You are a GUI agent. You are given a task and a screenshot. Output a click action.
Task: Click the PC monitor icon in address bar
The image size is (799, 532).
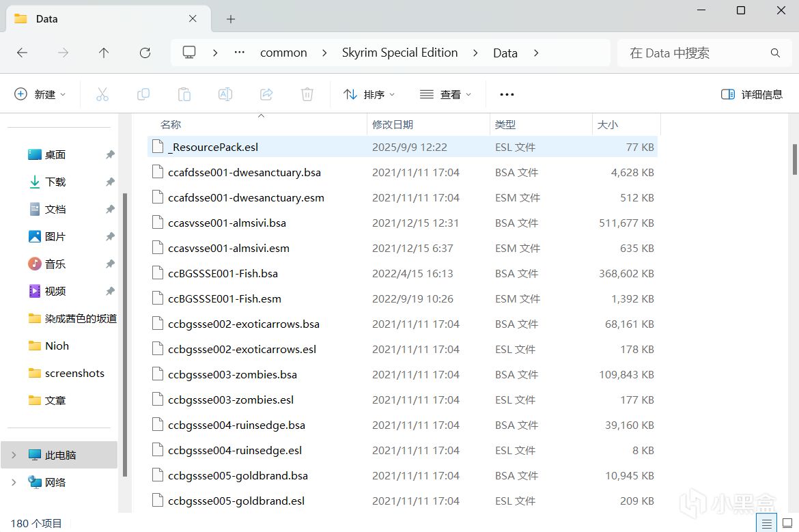point(189,53)
